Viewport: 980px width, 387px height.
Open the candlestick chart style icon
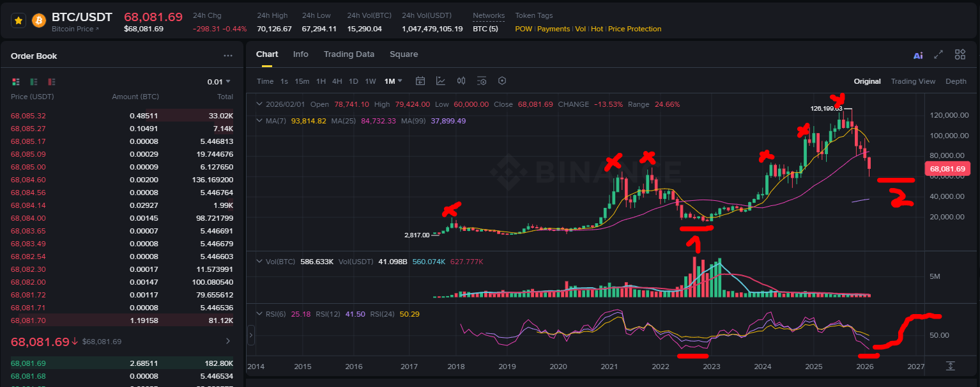tap(461, 81)
